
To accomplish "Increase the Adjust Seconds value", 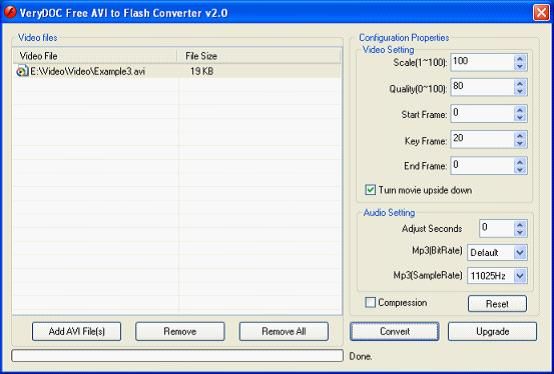I will [520, 225].
